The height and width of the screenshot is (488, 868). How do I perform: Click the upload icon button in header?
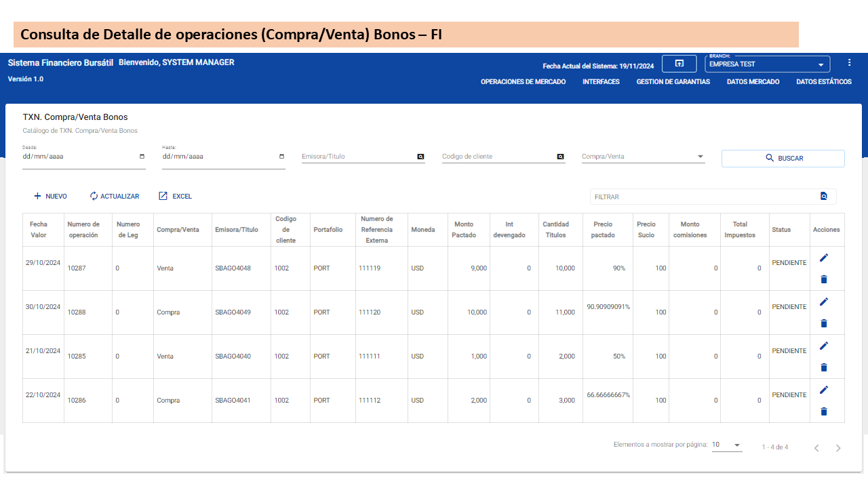(679, 64)
